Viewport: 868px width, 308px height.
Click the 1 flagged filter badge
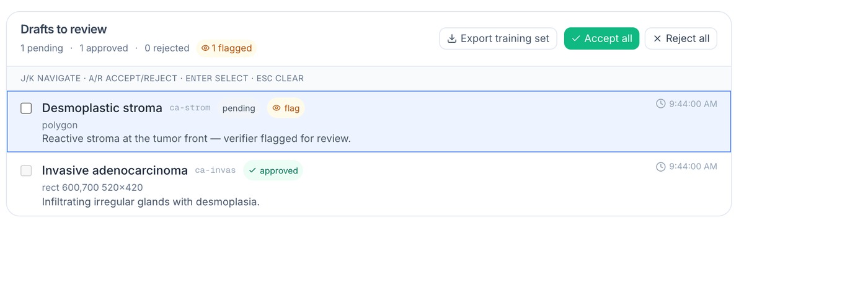(226, 48)
